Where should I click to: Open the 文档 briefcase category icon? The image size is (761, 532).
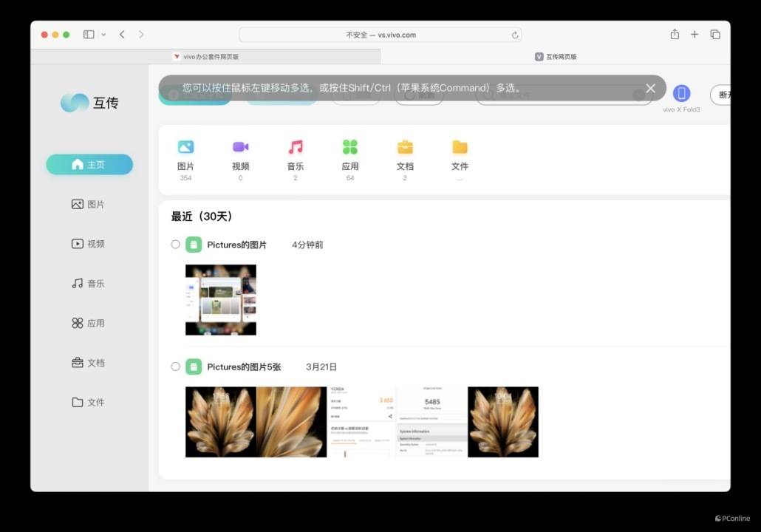click(405, 147)
